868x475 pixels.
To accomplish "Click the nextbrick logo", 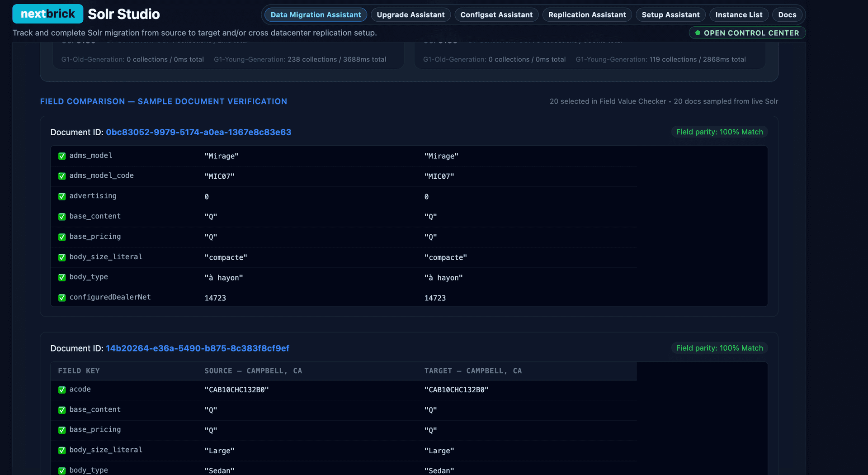I will 47,14.
